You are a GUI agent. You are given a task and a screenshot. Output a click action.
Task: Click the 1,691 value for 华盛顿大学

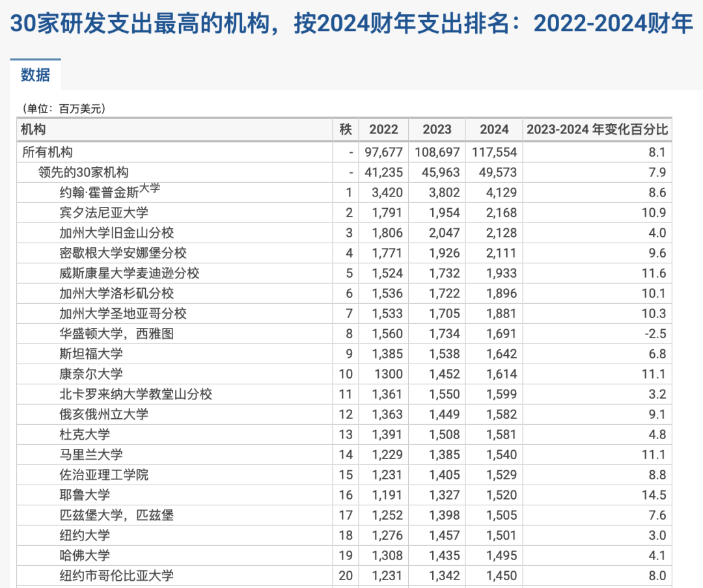click(501, 334)
